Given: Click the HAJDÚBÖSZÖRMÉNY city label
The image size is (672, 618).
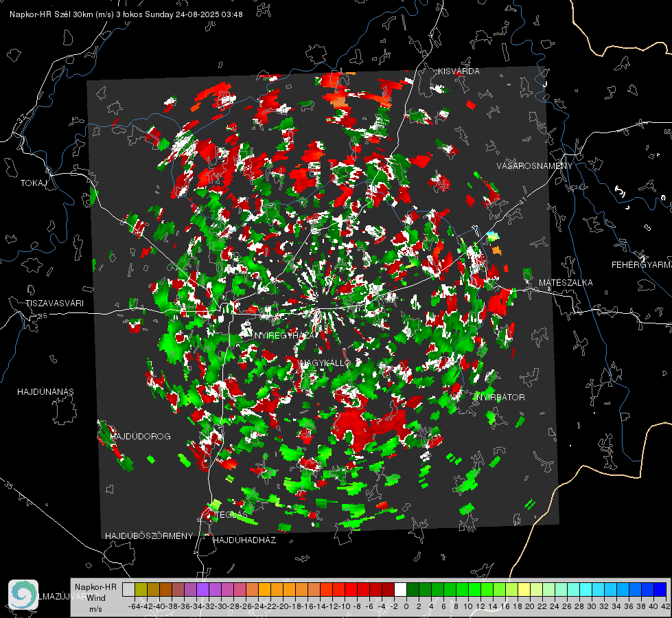Looking at the screenshot, I should tap(149, 536).
